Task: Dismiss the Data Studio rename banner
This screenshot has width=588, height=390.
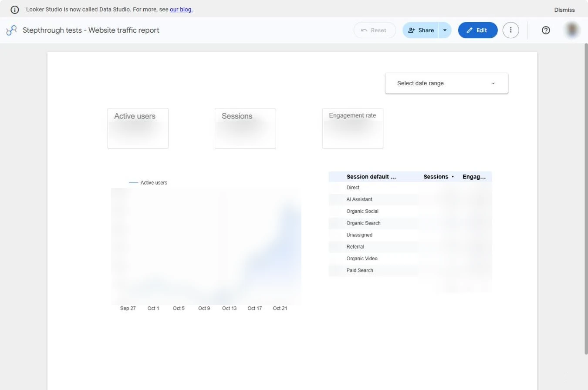Action: (x=564, y=10)
